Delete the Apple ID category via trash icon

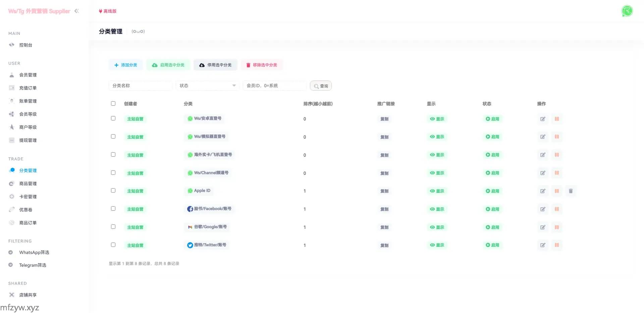point(571,191)
